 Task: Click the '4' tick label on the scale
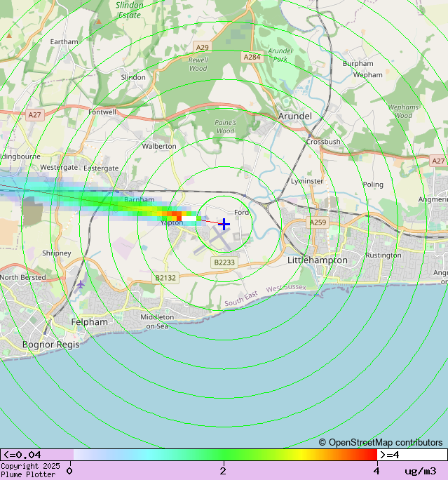376,471
